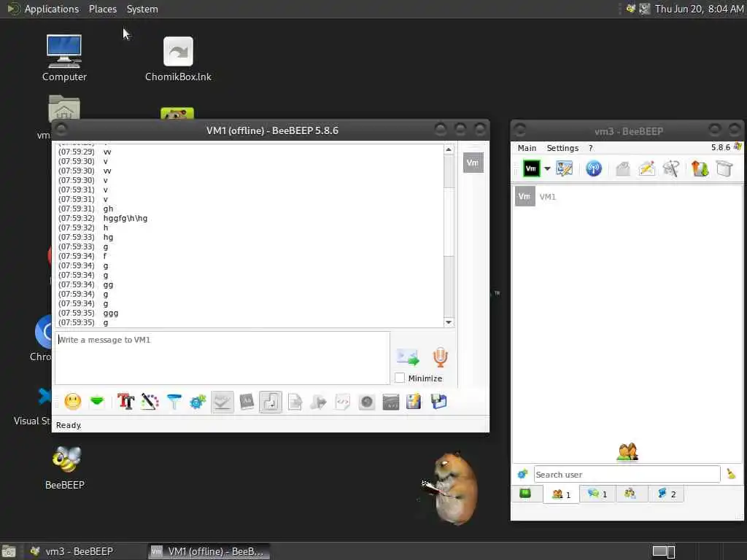Image resolution: width=747 pixels, height=560 pixels.
Task: Select the BeeBEEP desktop shortcut icon
Action: 65,468
